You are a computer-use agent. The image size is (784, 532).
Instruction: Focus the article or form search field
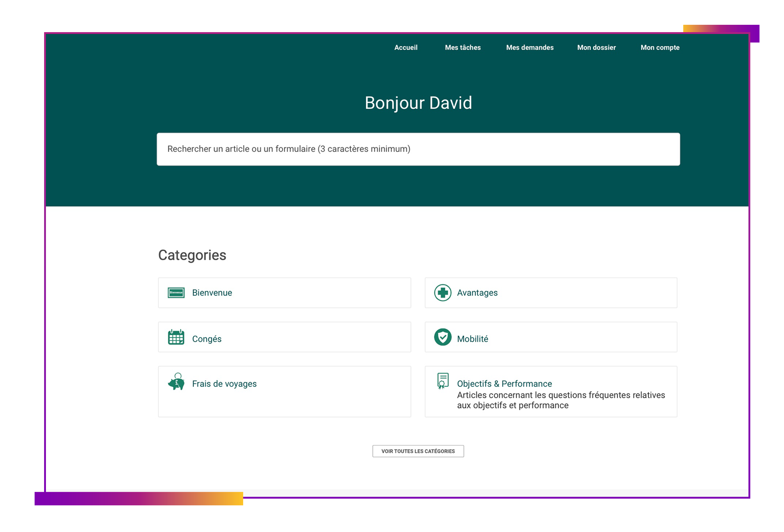pyautogui.click(x=418, y=149)
